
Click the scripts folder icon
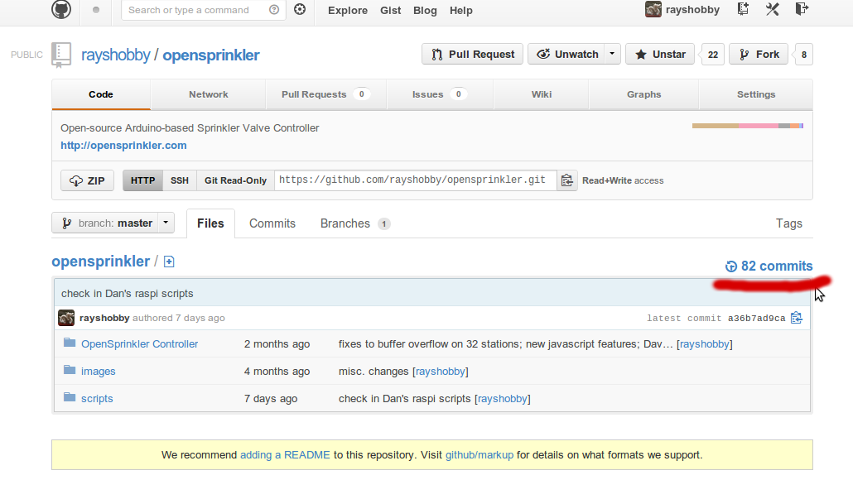[x=70, y=397]
